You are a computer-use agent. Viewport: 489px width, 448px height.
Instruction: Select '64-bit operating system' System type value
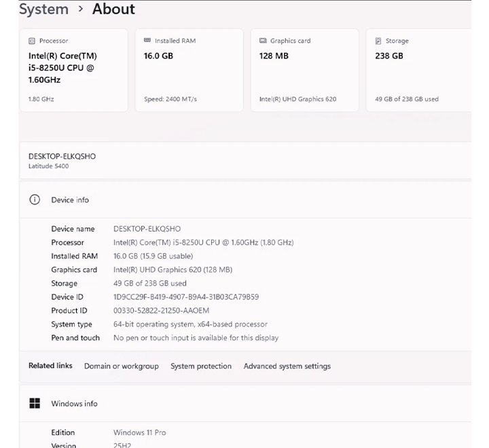click(x=191, y=324)
